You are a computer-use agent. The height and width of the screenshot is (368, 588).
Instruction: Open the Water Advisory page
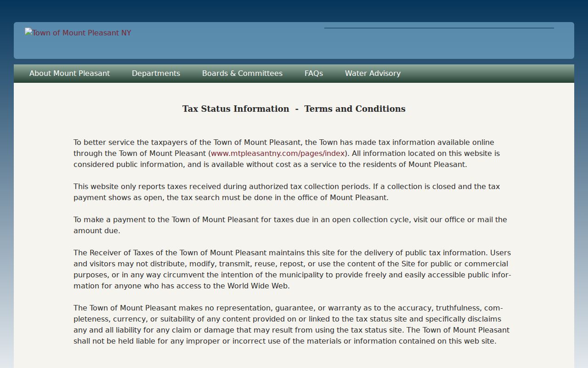[x=373, y=74]
